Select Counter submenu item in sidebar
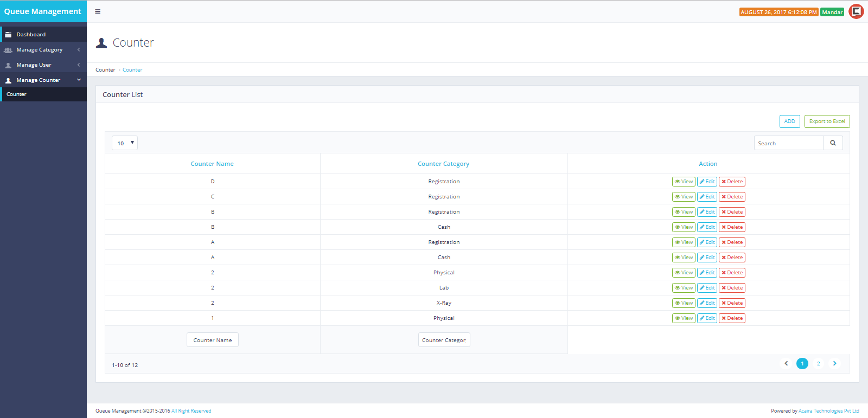The image size is (868, 418). pos(17,94)
